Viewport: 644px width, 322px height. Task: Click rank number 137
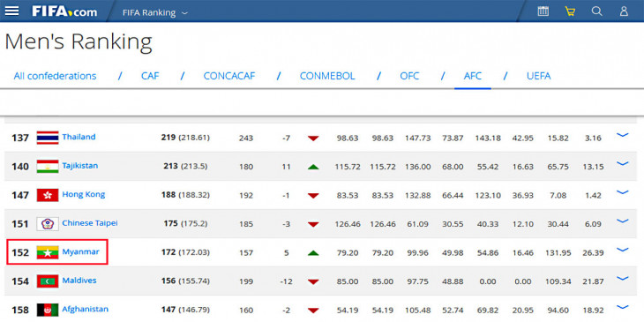pos(20,138)
